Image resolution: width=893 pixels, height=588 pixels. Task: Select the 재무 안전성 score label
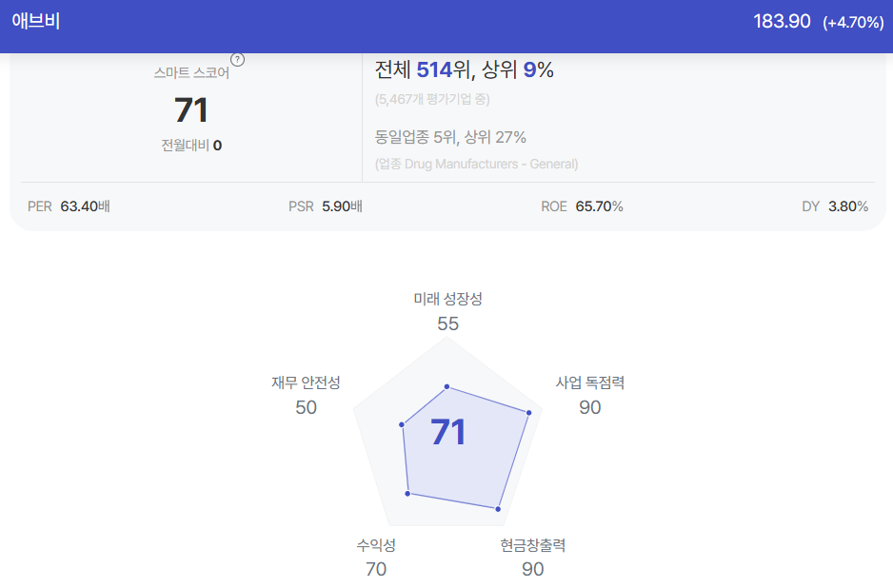coord(306,382)
